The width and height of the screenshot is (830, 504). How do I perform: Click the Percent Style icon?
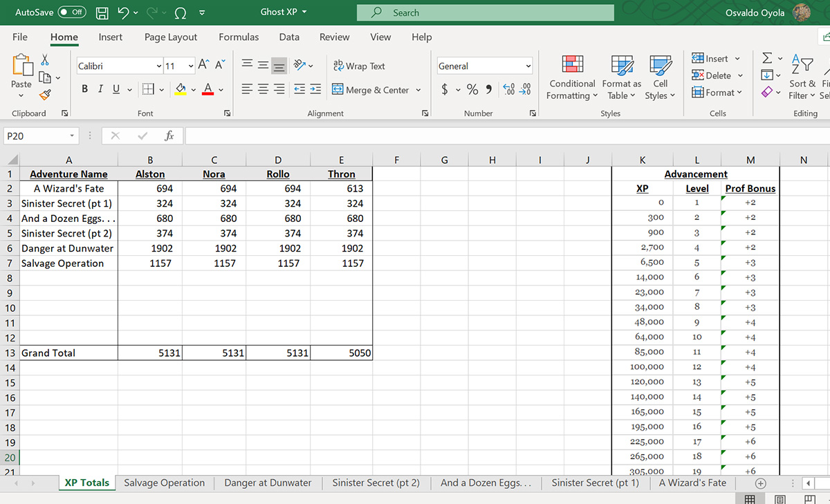472,90
